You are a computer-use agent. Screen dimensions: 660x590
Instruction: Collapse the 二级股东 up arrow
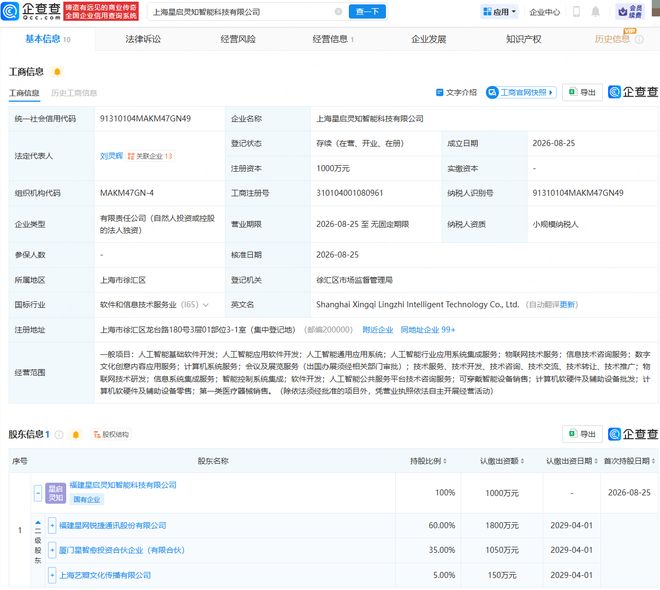click(38, 523)
